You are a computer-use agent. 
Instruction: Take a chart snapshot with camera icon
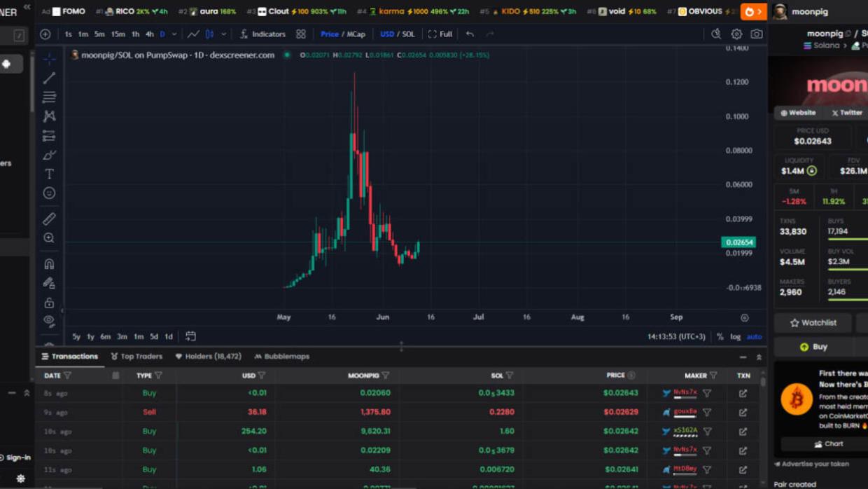[757, 34]
